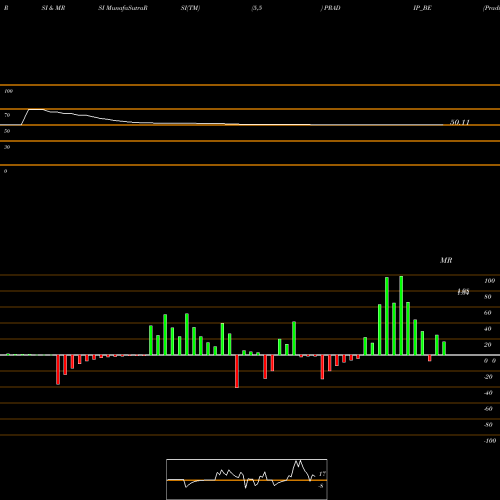Click the '-60' label on MR axis

click(x=488, y=409)
